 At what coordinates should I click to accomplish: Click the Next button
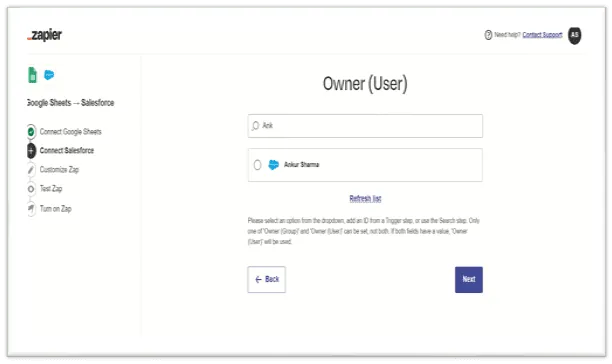(x=469, y=279)
